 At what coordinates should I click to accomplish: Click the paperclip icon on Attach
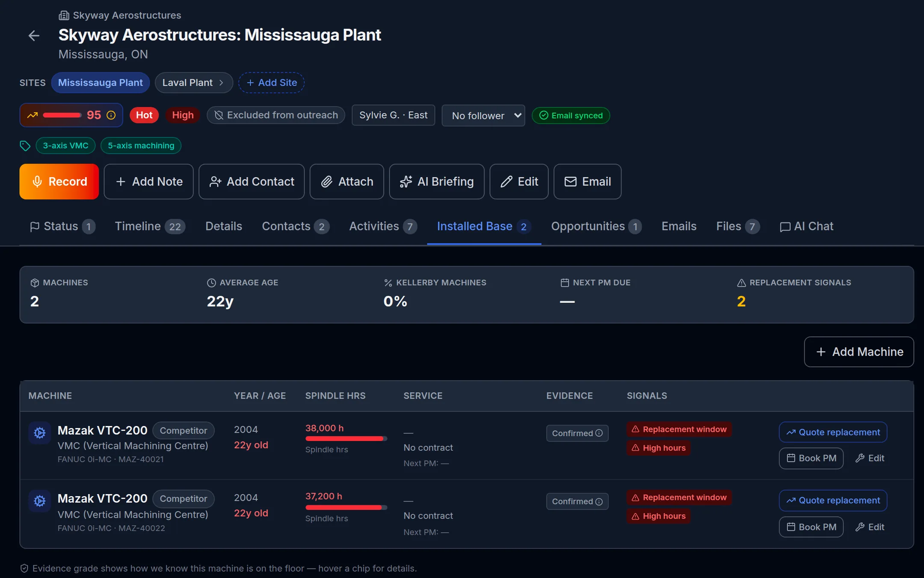tap(327, 182)
